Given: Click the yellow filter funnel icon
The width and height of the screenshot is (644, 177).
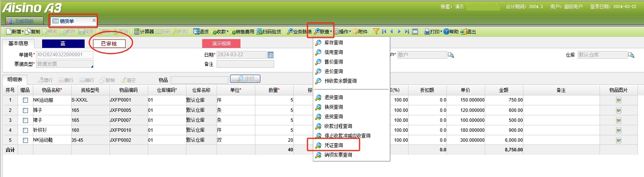Looking at the screenshot, I should [x=376, y=32].
